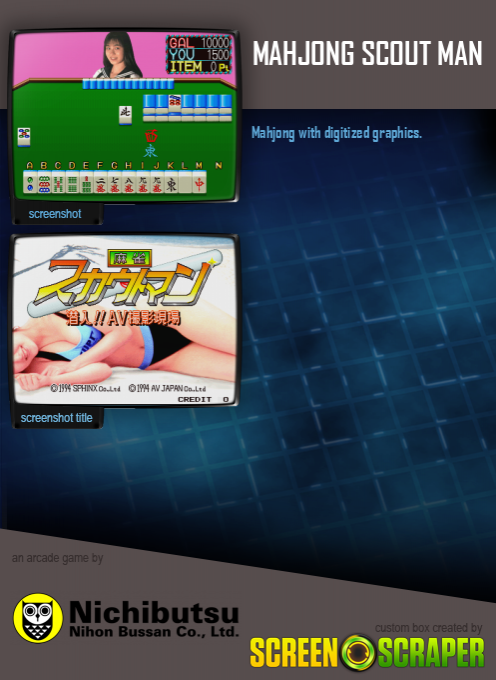Select the 東 tile under letter K
The height and width of the screenshot is (680, 496).
tap(171, 183)
